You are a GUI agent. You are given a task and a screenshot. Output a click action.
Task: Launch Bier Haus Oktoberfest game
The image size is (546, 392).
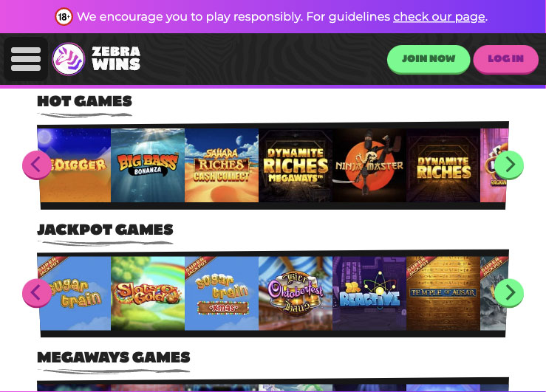[296, 293]
